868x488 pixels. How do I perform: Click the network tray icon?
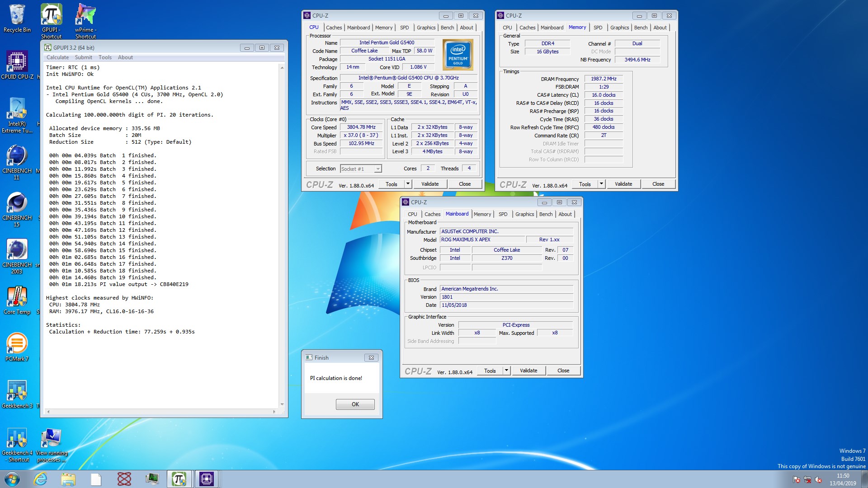tap(807, 480)
